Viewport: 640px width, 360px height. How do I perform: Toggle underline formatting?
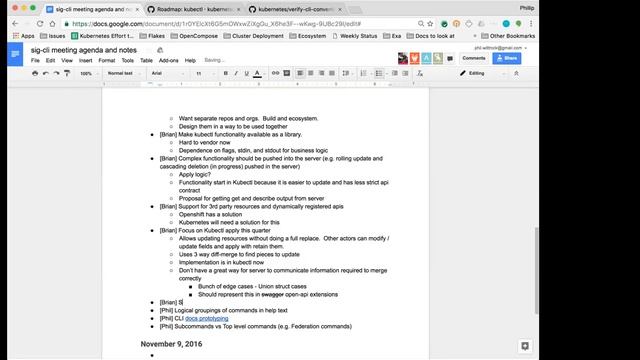(247, 73)
